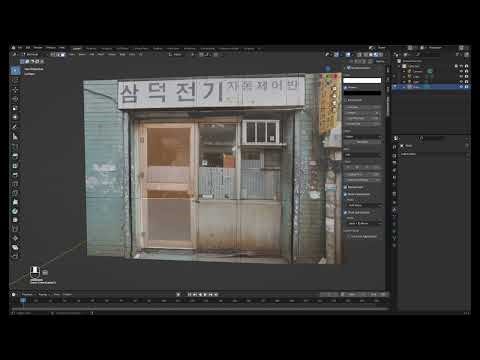The width and height of the screenshot is (480, 360).
Task: Switch to the Sculpting workspace tab
Action: [x=107, y=48]
